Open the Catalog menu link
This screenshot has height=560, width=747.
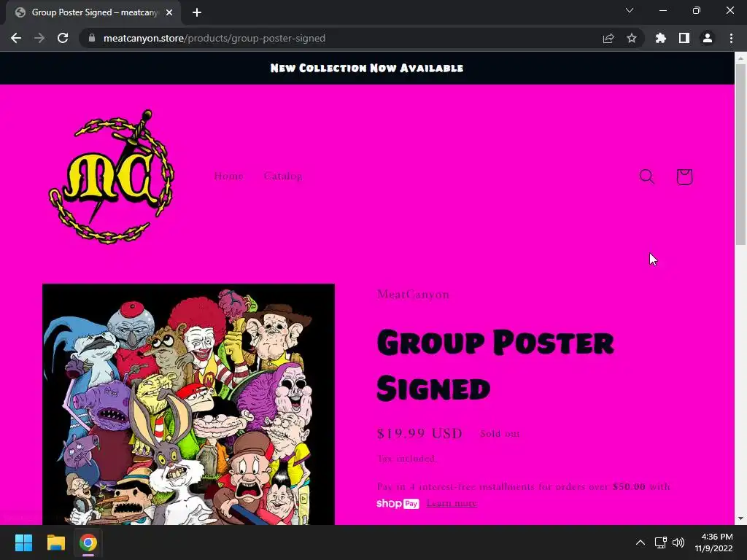tap(283, 176)
